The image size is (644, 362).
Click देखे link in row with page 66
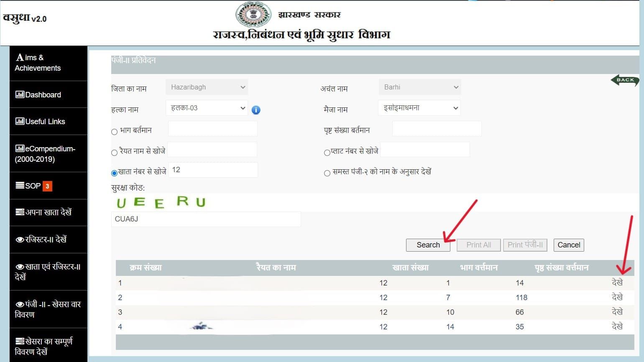[x=617, y=312]
